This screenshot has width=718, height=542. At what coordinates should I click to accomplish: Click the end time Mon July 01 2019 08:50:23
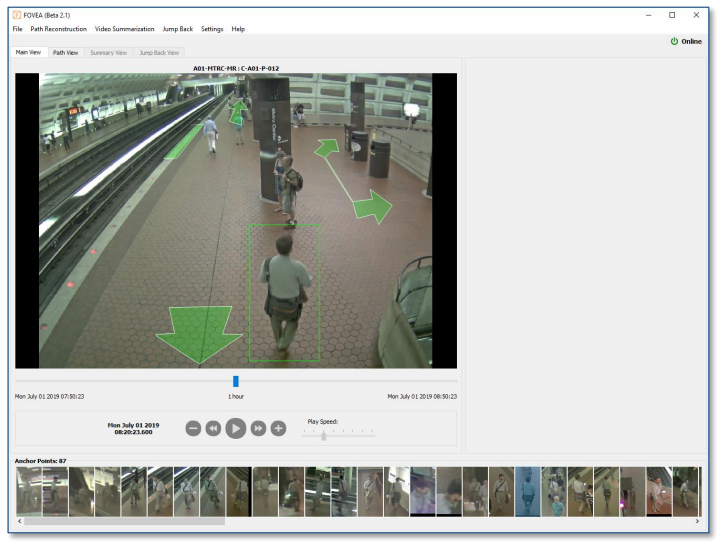422,396
